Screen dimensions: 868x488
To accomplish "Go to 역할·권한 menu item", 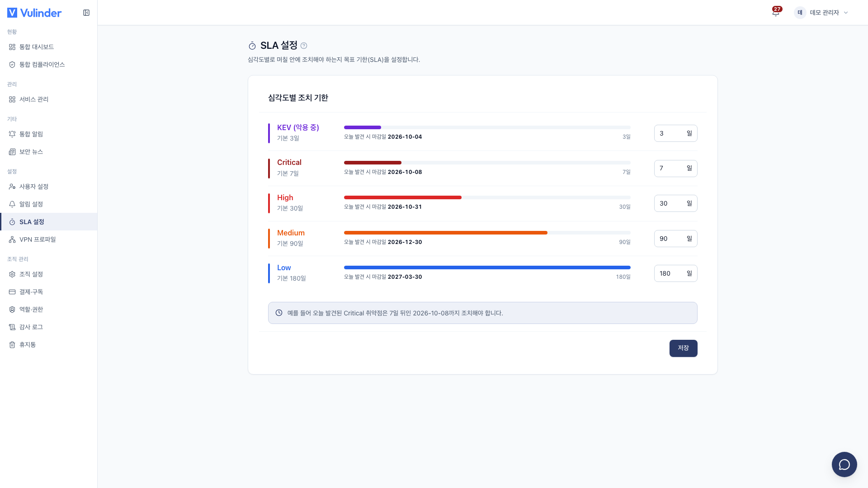I will [x=48, y=310].
